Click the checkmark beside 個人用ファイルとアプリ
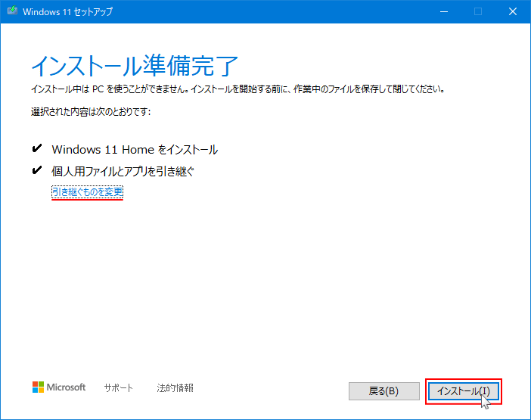This screenshot has width=531, height=420. [36, 170]
